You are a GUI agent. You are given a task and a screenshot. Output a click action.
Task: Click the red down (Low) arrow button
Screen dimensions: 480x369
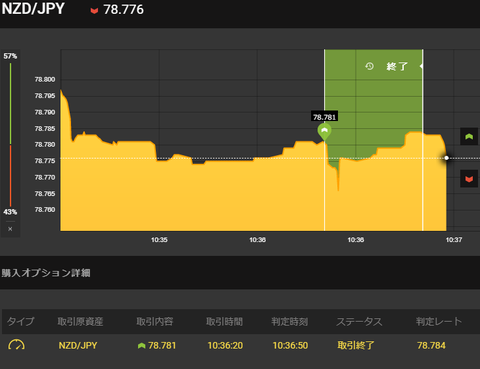click(469, 179)
